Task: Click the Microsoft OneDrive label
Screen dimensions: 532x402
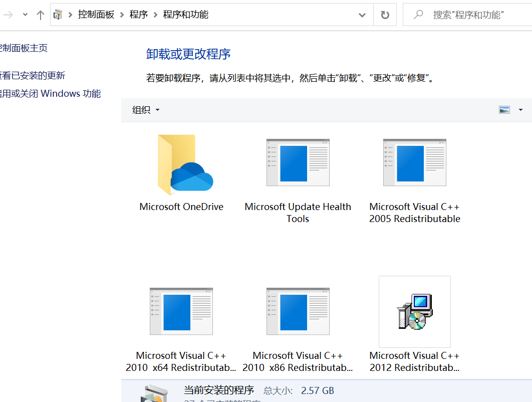Action: (181, 207)
